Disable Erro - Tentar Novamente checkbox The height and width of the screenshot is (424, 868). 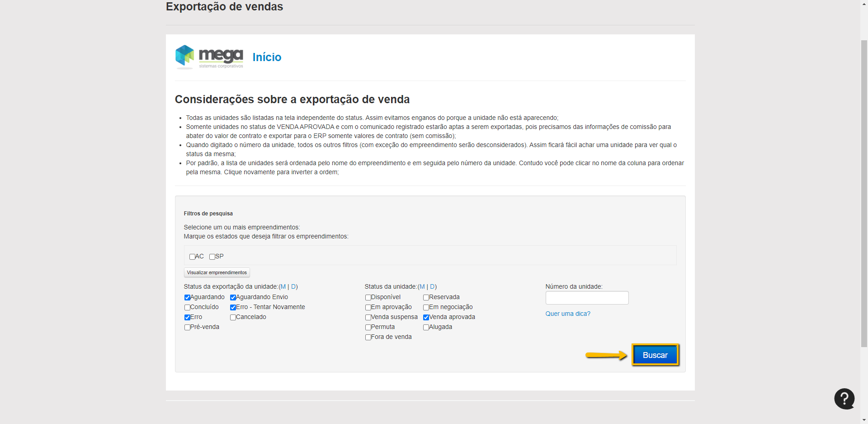233,307
